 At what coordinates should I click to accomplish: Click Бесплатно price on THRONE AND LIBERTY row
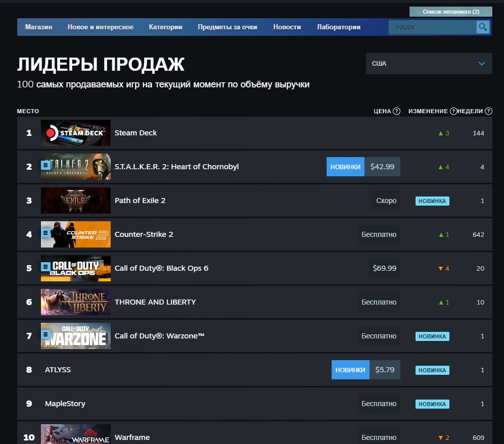pos(379,303)
